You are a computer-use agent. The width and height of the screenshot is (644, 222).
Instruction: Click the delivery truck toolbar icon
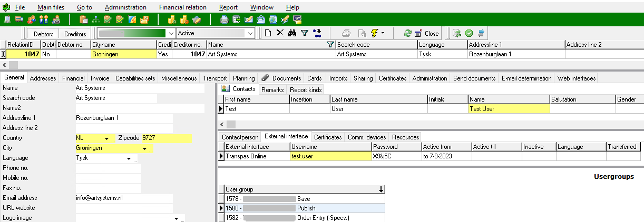click(19, 19)
